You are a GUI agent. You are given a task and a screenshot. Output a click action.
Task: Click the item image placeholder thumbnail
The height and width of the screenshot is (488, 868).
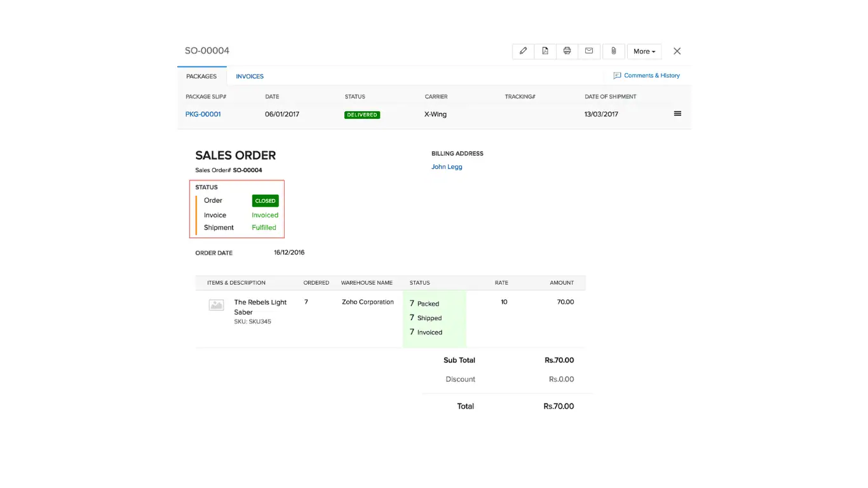pos(216,305)
